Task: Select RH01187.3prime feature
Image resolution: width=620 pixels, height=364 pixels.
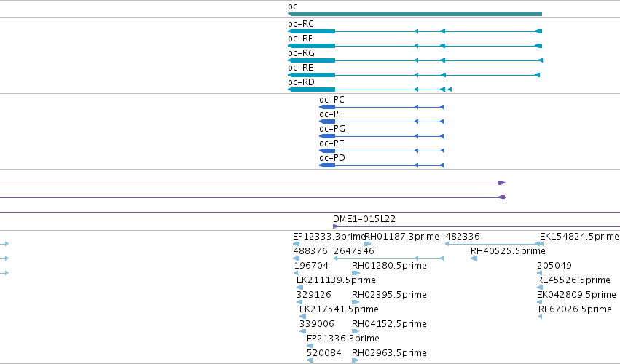Action: coord(401,237)
